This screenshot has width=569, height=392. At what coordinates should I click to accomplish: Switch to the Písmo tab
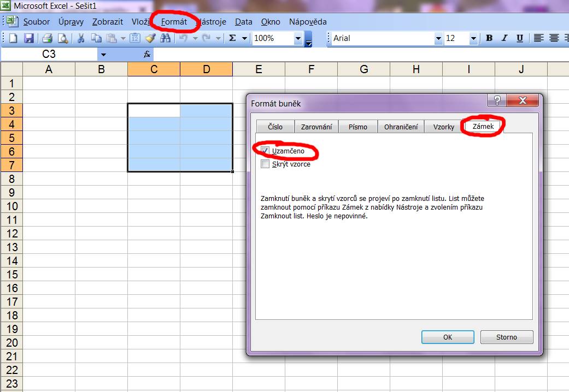tap(358, 127)
